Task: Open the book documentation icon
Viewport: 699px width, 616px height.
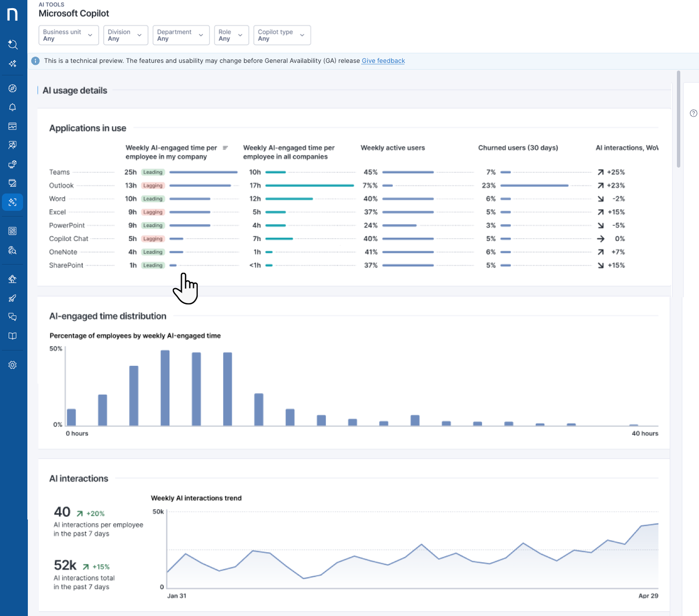Action: tap(13, 336)
